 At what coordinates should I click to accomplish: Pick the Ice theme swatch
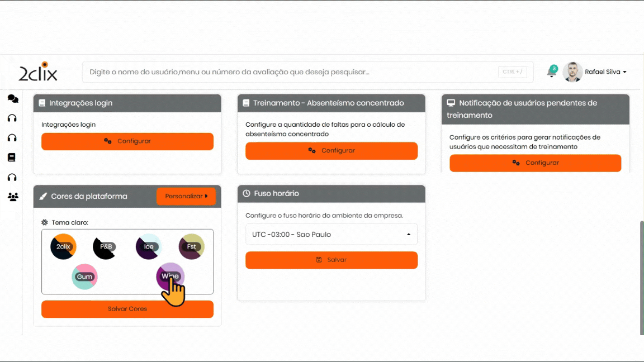point(149,246)
